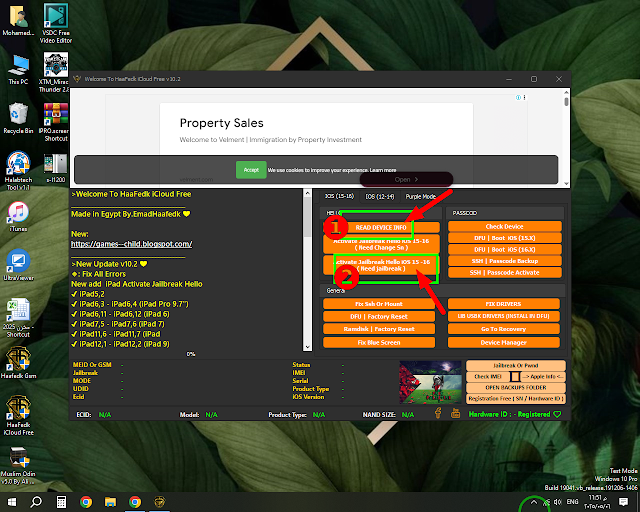Open the Windows Start menu
This screenshot has width=640, height=512.
(11, 502)
